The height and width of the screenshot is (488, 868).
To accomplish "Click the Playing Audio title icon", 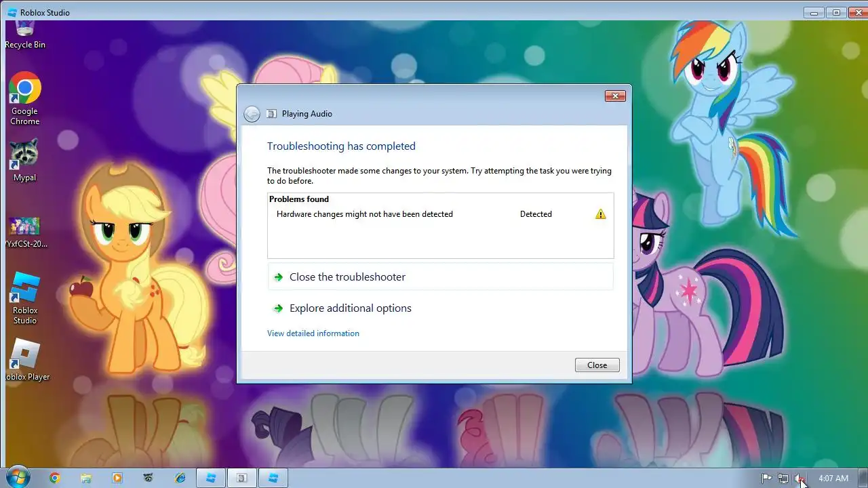I will coord(271,114).
